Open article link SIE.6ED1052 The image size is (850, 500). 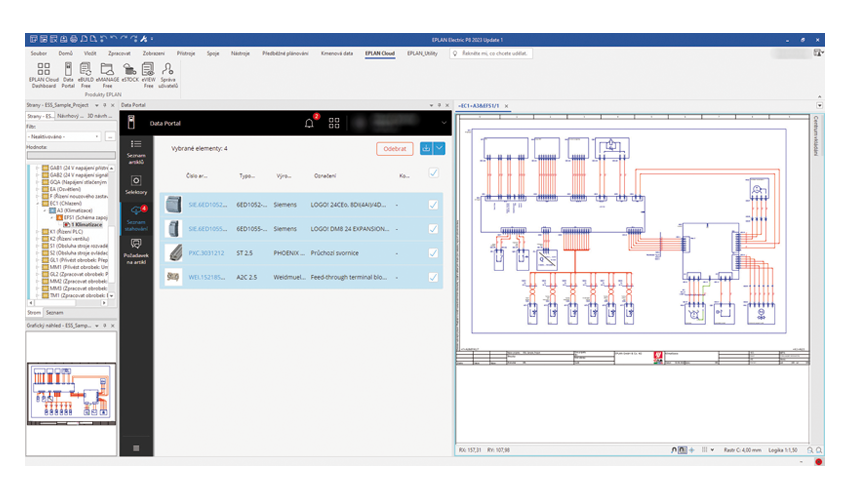pyautogui.click(x=208, y=205)
